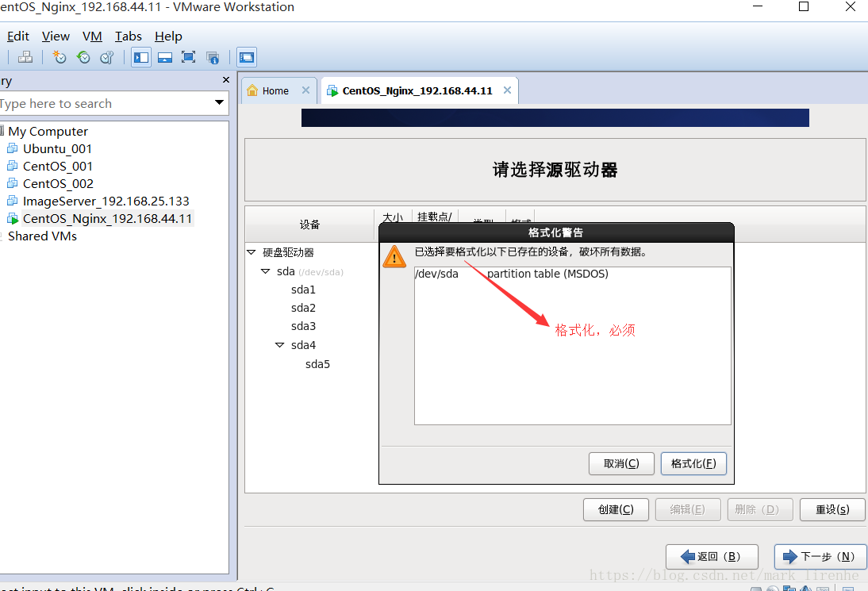The width and height of the screenshot is (868, 591).
Task: Select Ubuntu_001 in the library
Action: (58, 148)
